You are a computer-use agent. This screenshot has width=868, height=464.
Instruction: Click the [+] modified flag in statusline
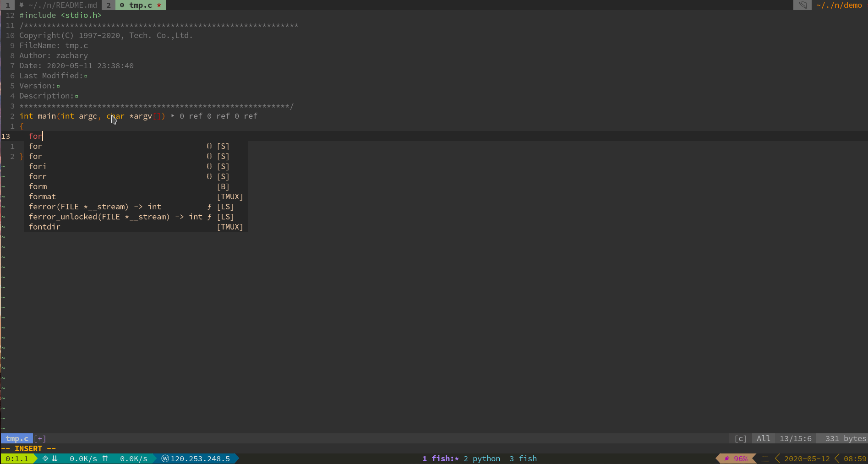coord(40,438)
